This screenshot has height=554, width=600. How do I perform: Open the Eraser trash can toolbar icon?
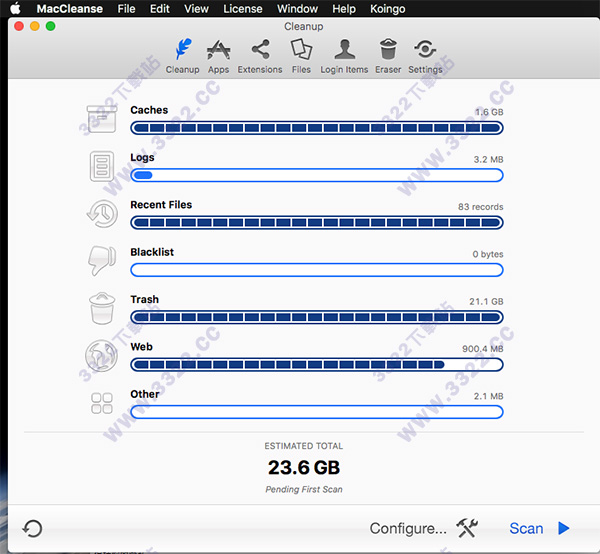pos(388,49)
